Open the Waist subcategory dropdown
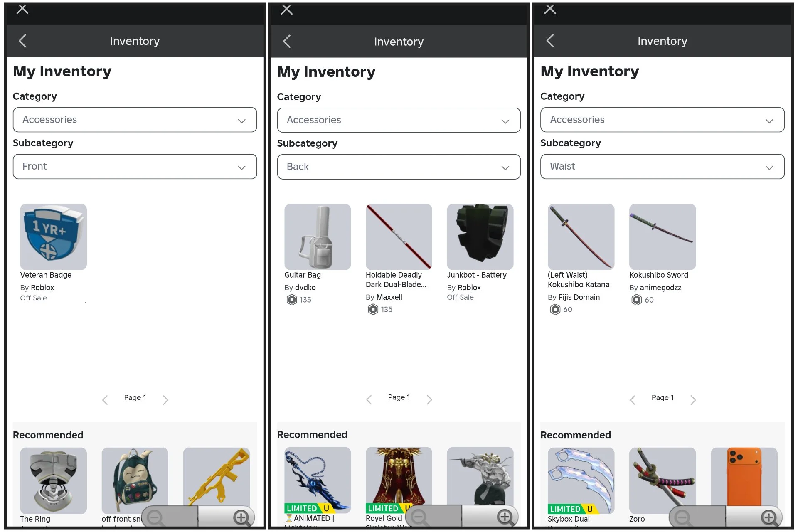The width and height of the screenshot is (798, 532). click(662, 167)
